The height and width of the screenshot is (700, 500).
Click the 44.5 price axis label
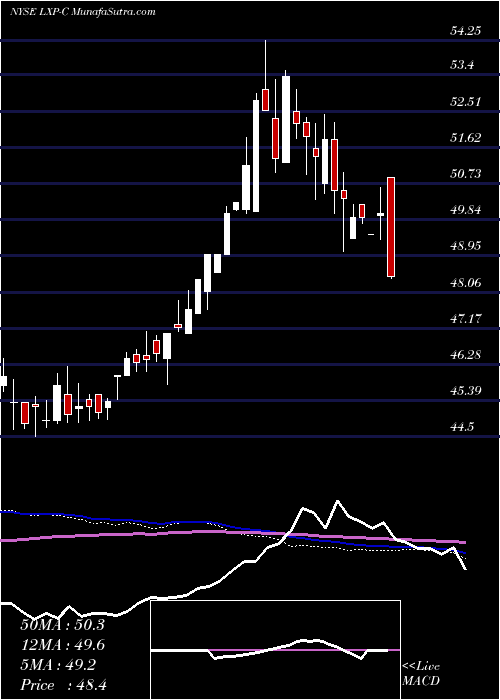pos(462,428)
